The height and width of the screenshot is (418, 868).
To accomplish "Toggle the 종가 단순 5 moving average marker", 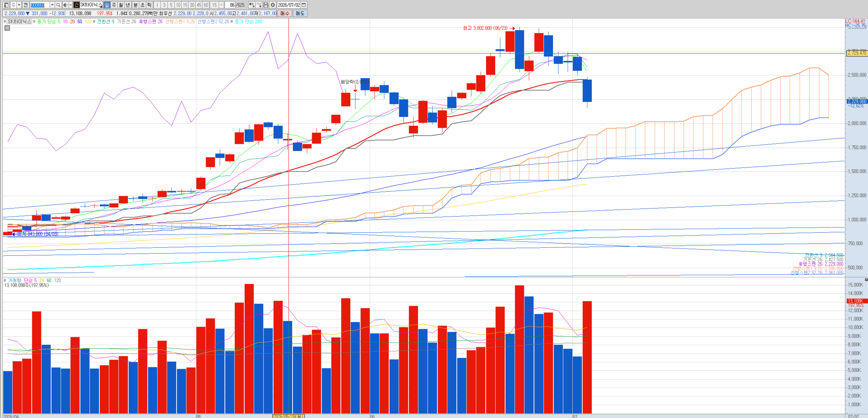I will tap(34, 21).
